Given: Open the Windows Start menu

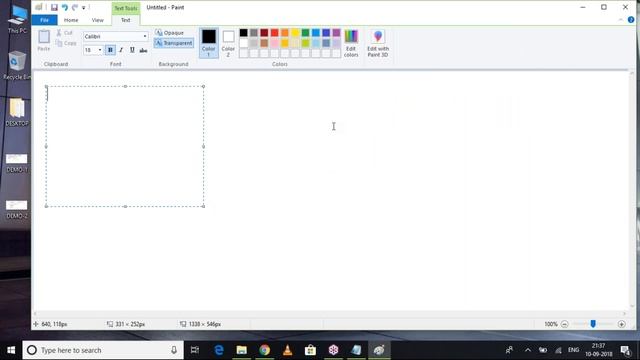Looking at the screenshot, I should tap(11, 350).
